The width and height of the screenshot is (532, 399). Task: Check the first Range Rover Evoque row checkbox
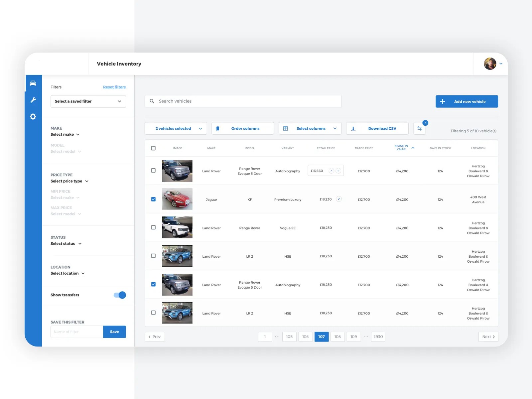[x=153, y=171]
